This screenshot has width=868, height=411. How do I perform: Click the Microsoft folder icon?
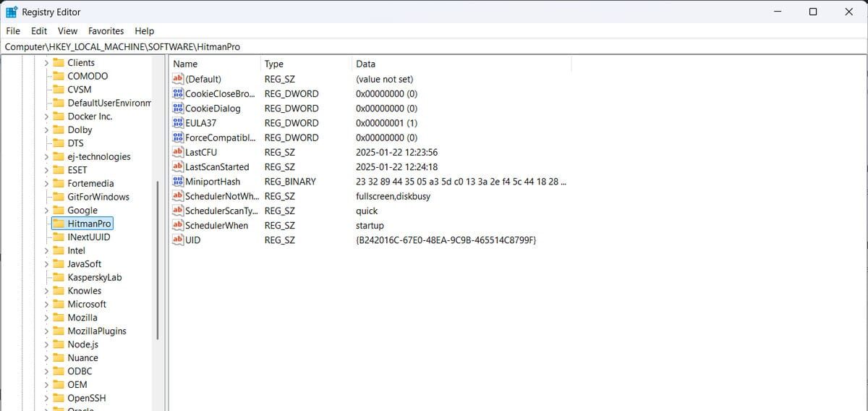[59, 304]
